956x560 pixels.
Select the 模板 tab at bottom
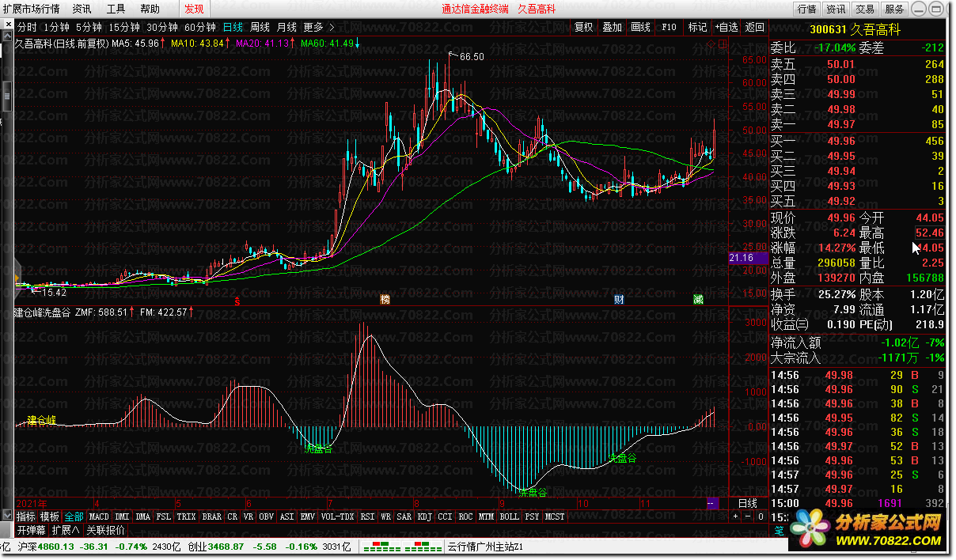[50, 516]
